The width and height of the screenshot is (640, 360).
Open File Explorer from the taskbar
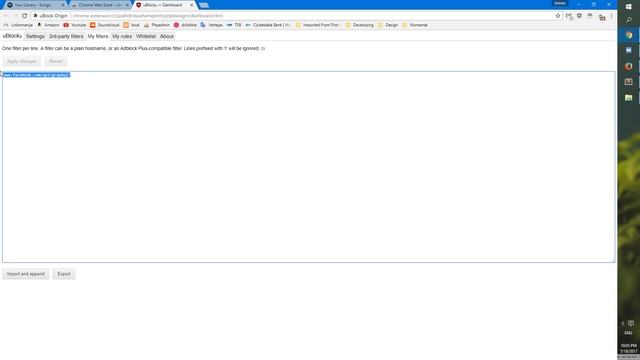(x=629, y=97)
